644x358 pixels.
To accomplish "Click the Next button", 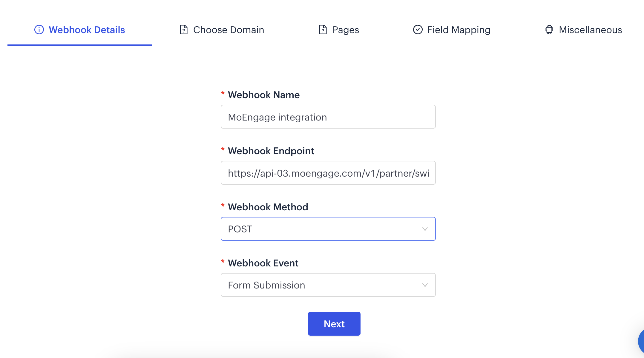I will pos(334,323).
